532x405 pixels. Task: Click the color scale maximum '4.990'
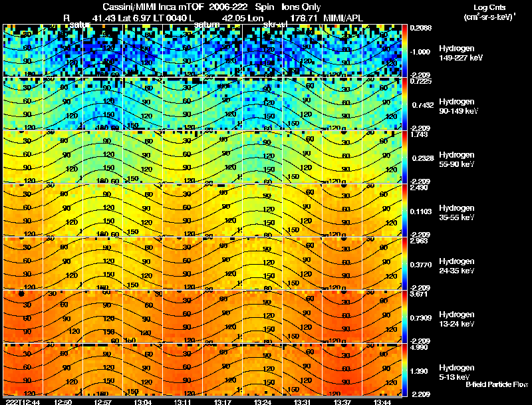pyautogui.click(x=419, y=347)
